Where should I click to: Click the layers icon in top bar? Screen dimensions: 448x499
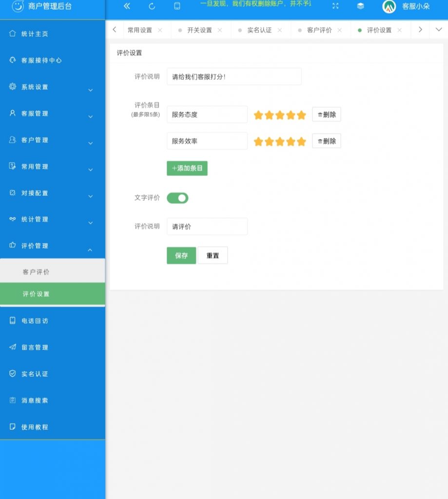[x=360, y=6]
